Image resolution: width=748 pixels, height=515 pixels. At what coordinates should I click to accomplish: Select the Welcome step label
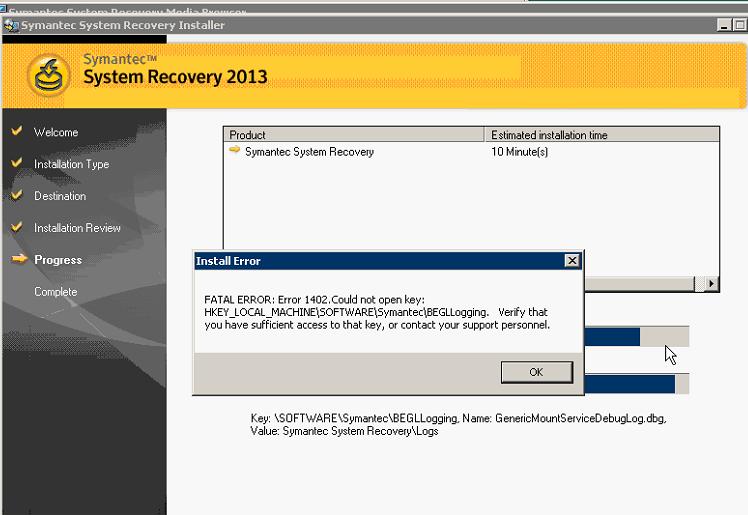tap(56, 132)
